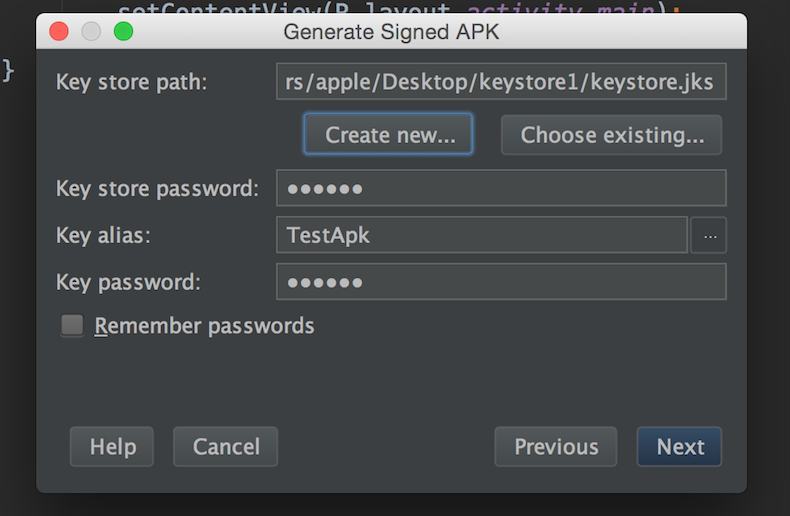Image resolution: width=790 pixels, height=516 pixels.
Task: Cancel the Generate Signed APK dialog
Action: [x=225, y=447]
